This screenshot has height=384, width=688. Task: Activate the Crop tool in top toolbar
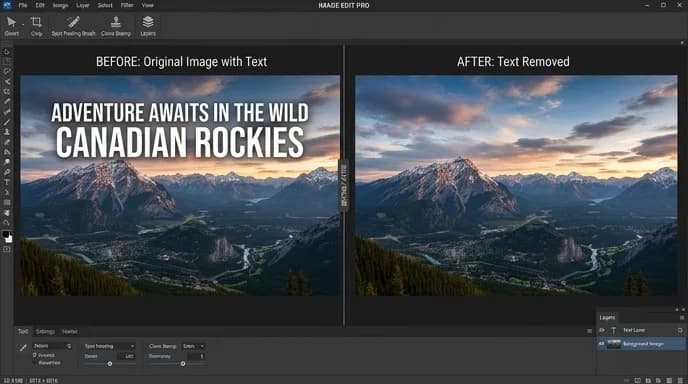pos(36,25)
